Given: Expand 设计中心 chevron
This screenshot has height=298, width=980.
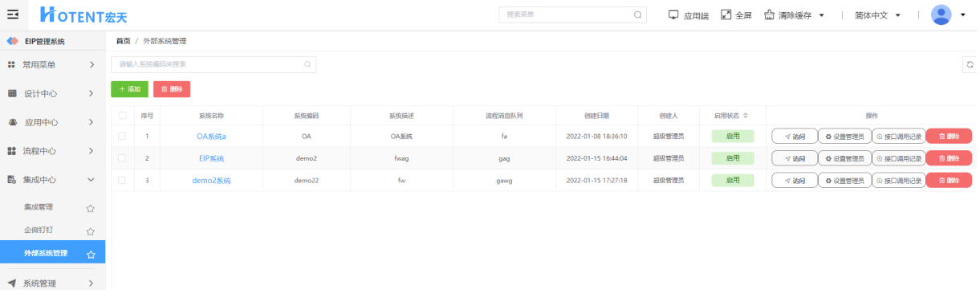Looking at the screenshot, I should [x=91, y=93].
